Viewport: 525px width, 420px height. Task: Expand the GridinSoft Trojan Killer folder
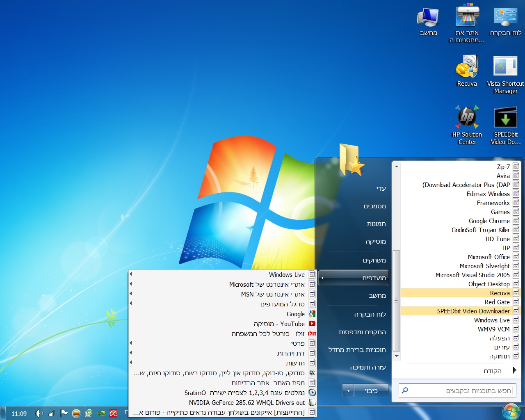point(460,230)
